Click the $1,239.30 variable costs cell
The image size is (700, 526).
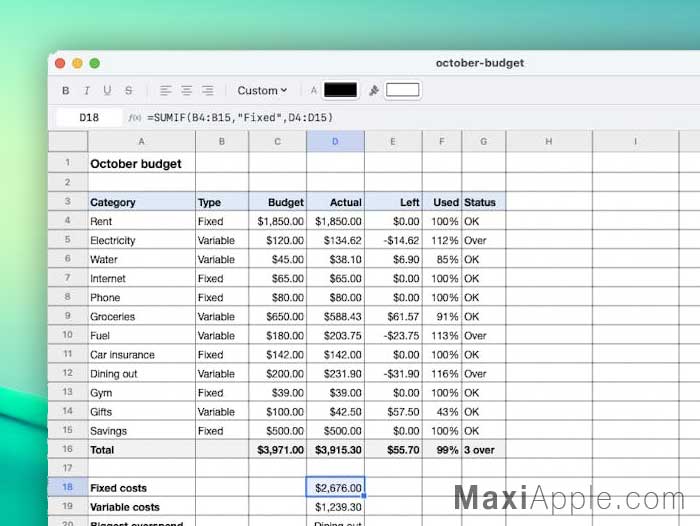coord(335,507)
